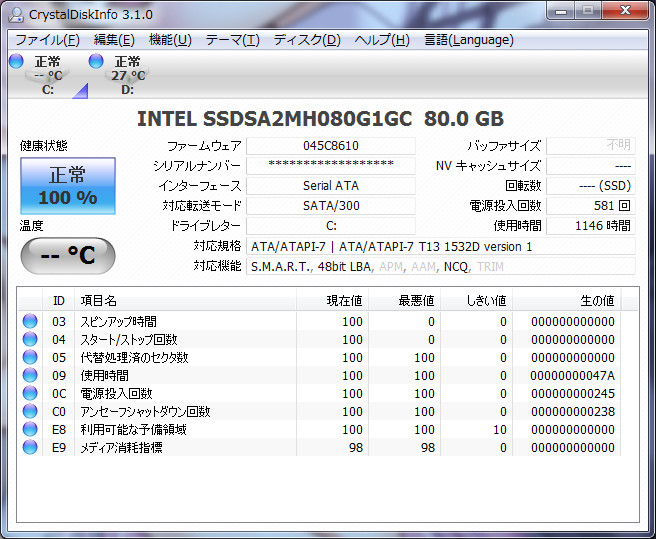Click the SATA/300 transfer mode field
This screenshot has height=539, width=656.
tap(331, 206)
